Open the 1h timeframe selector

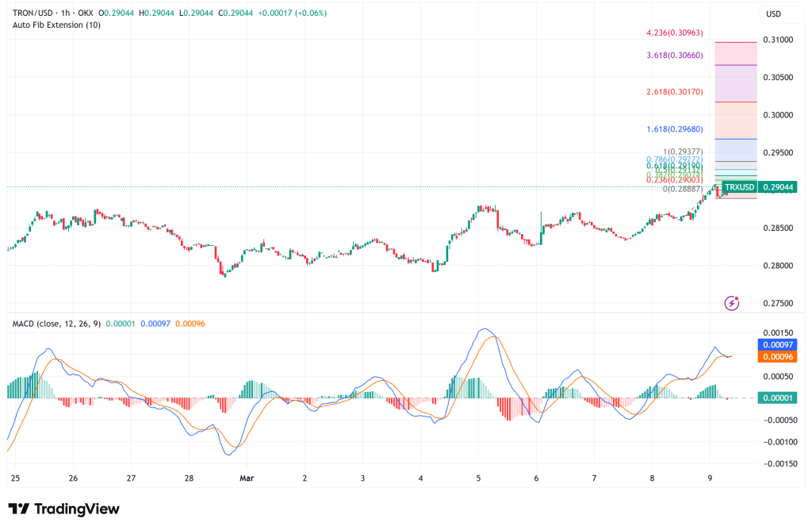pos(67,13)
